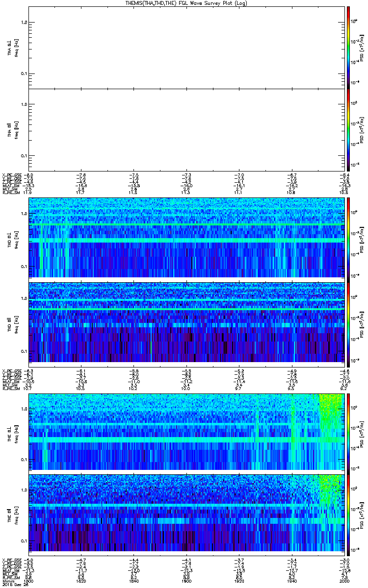Click the 'X_RE_GSE' label below THD panels
The height and width of the screenshot is (588, 368).
point(11,371)
